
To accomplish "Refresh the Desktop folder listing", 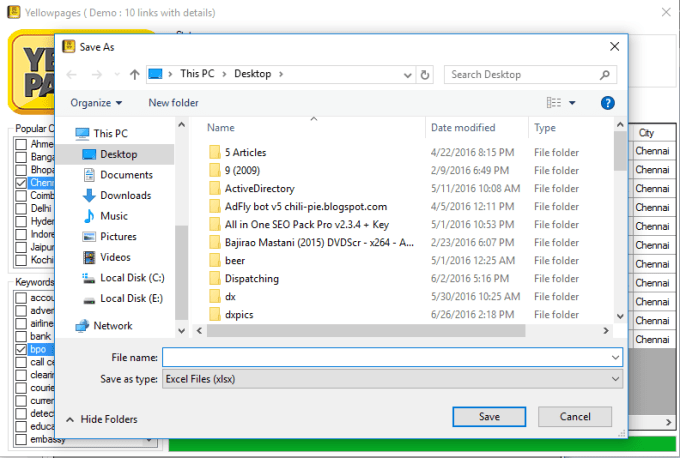I will point(425,75).
